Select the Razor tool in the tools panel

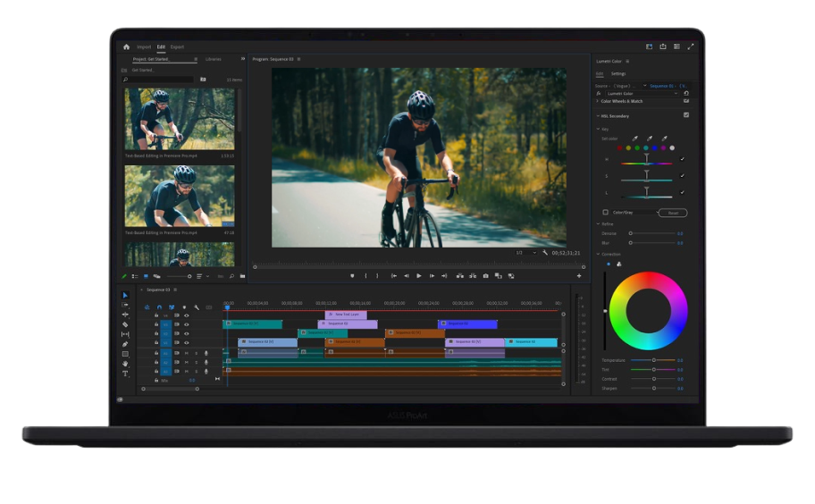point(125,324)
